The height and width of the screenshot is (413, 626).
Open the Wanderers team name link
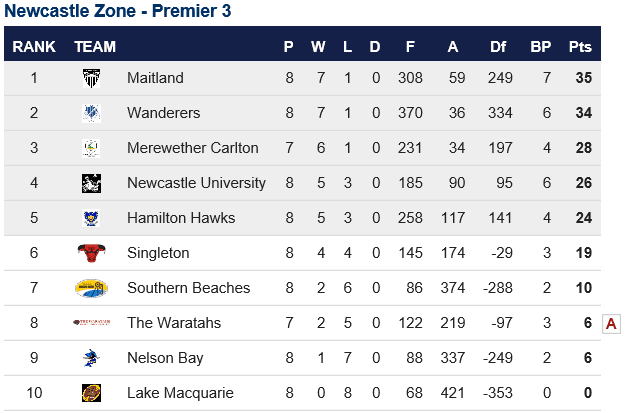pos(163,113)
